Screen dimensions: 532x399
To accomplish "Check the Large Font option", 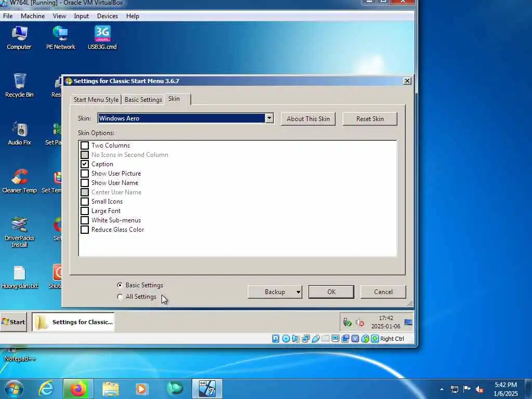I will (85, 211).
